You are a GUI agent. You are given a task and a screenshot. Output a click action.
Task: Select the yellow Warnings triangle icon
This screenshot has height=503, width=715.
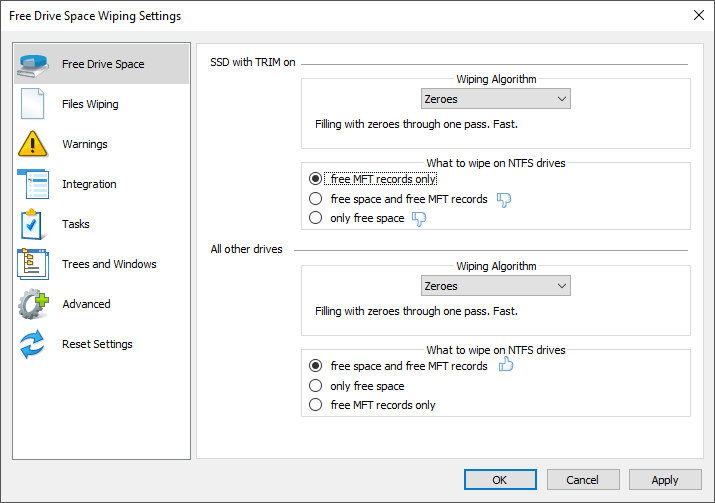point(32,144)
